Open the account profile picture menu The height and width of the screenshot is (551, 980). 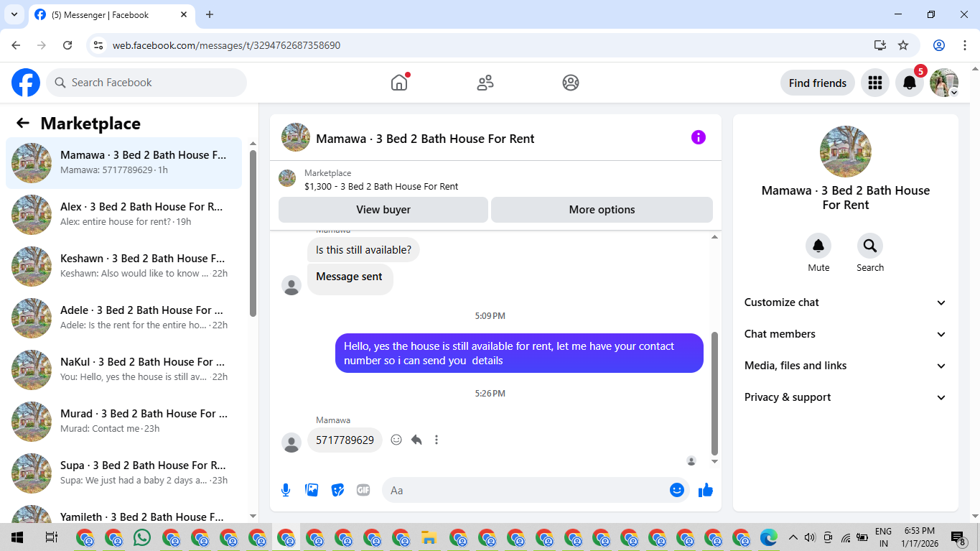click(x=944, y=83)
